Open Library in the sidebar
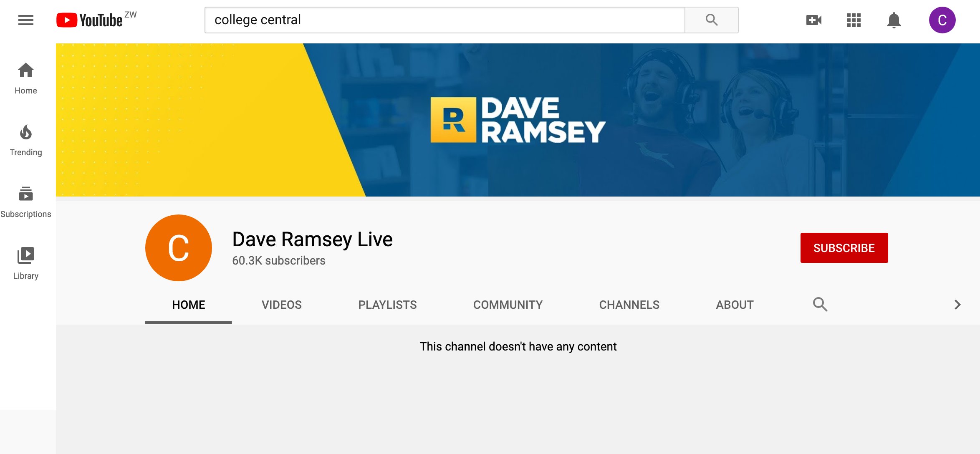This screenshot has height=454, width=980. [x=26, y=264]
